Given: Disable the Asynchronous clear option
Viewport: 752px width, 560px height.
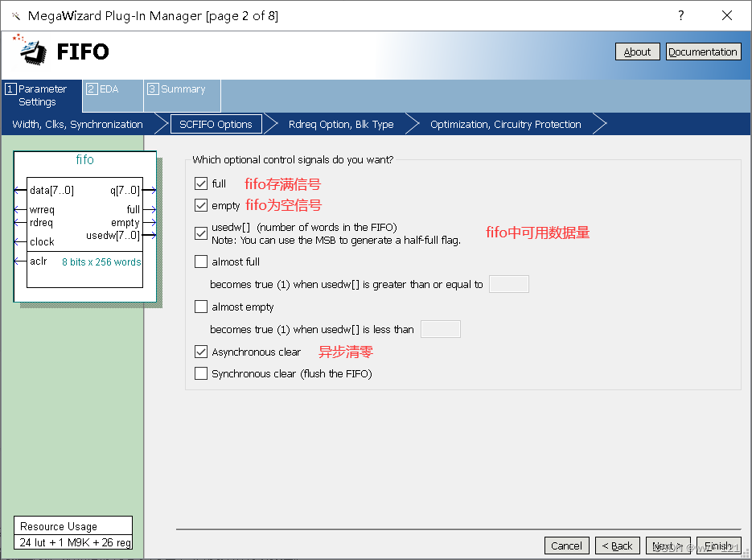Looking at the screenshot, I should [200, 352].
